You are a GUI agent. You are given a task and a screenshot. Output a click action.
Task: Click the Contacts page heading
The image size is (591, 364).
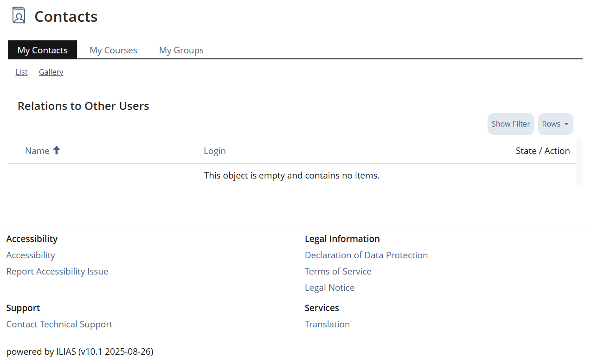pyautogui.click(x=66, y=17)
